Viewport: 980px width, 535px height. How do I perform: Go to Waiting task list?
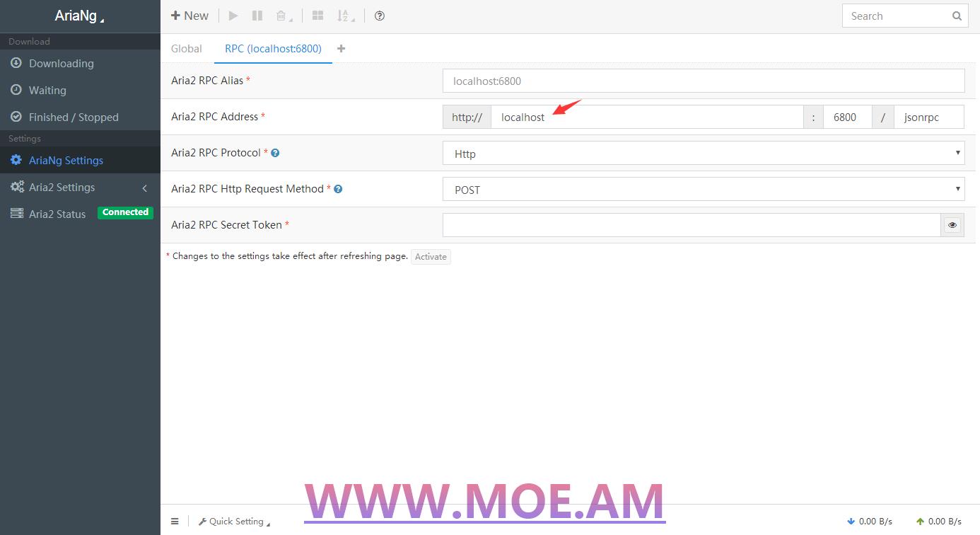coord(80,90)
